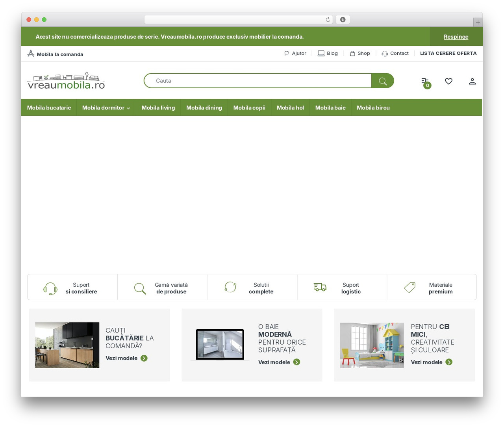
Task: Open the Mobila copii menu
Action: pyautogui.click(x=249, y=108)
